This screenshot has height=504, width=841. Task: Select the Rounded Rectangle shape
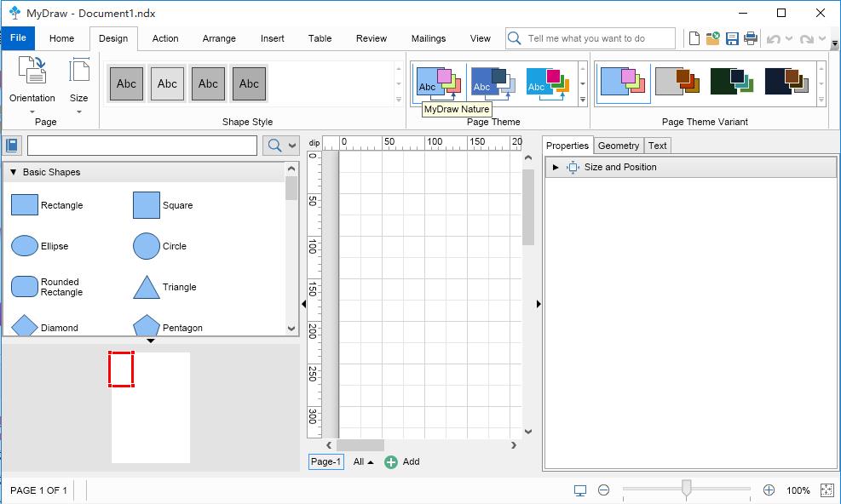(47, 287)
